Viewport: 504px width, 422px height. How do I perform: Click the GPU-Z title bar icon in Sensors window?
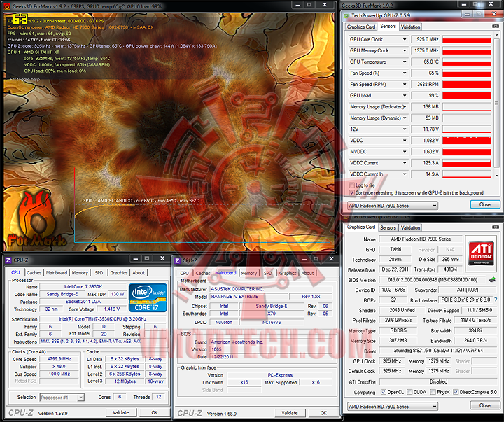[346, 15]
